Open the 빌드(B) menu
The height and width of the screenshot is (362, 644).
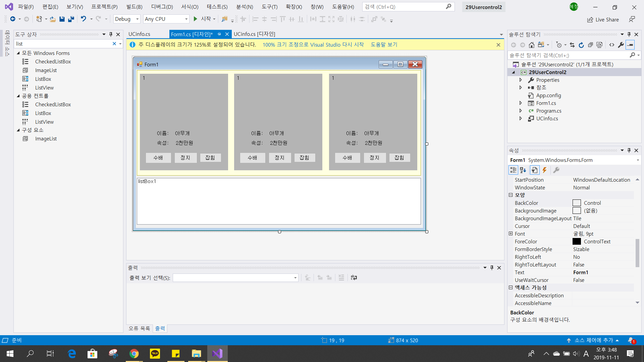click(134, 7)
